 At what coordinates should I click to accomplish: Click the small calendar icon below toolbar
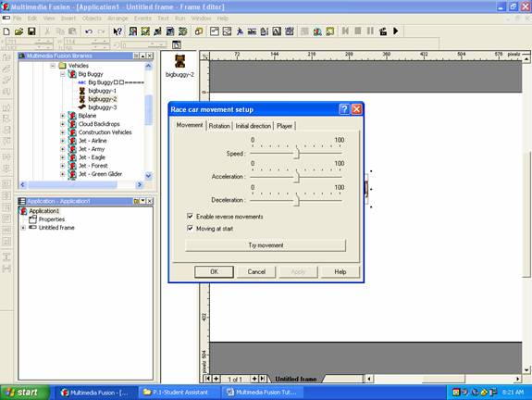tap(177, 44)
